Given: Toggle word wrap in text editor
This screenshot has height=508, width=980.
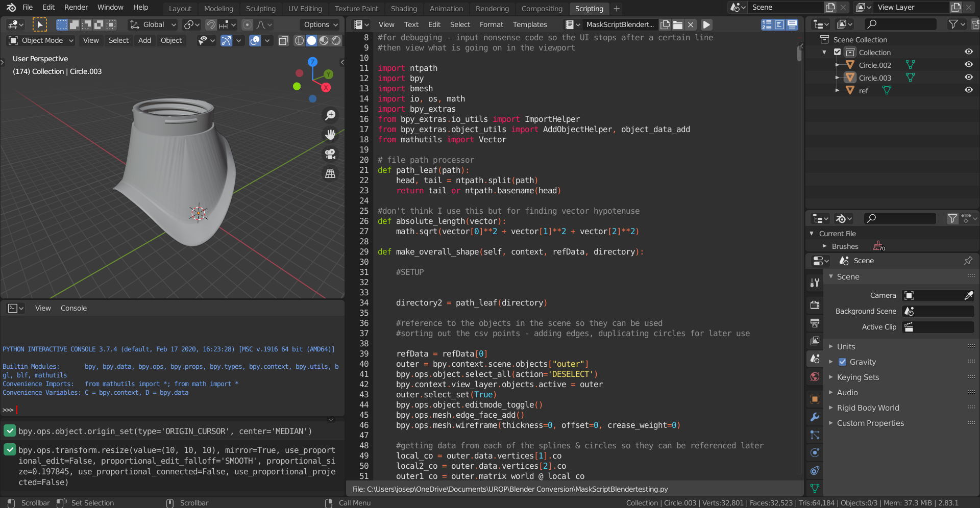Looking at the screenshot, I should point(779,24).
